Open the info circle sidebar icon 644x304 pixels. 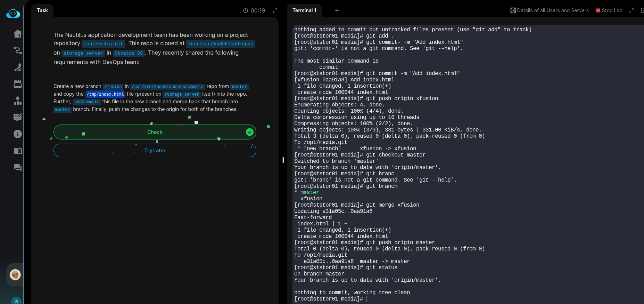18,134
